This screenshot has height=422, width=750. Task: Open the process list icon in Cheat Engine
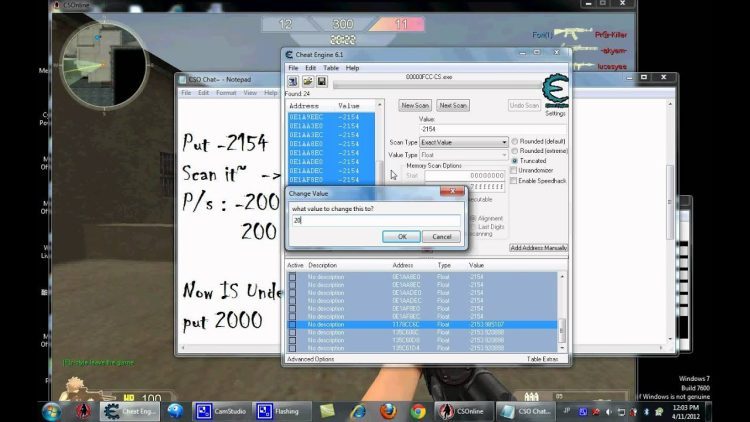(293, 81)
